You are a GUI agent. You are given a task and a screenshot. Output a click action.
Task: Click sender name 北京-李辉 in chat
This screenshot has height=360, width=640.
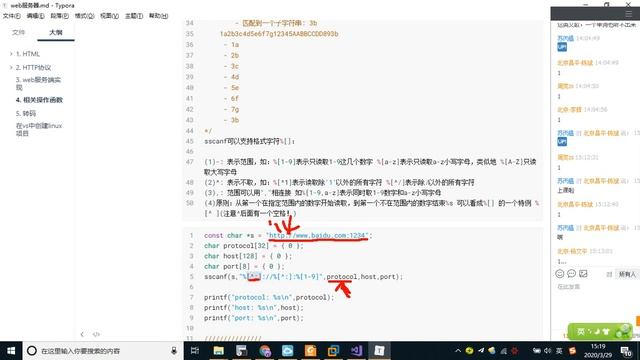coord(569,110)
